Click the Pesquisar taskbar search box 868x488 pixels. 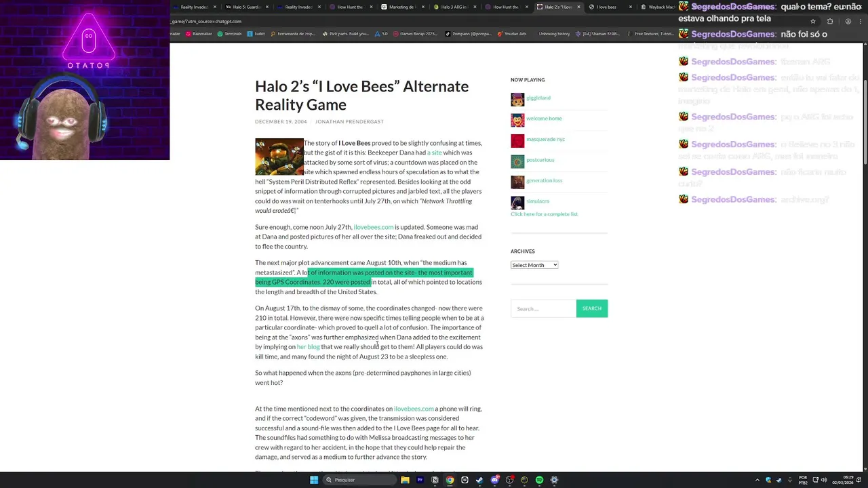click(x=359, y=480)
